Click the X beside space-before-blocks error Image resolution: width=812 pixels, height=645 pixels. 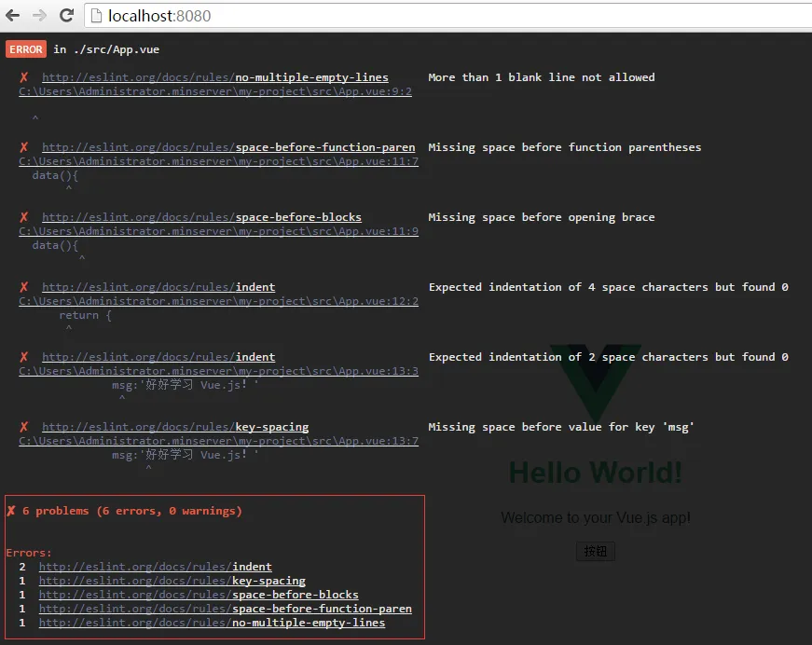23,216
